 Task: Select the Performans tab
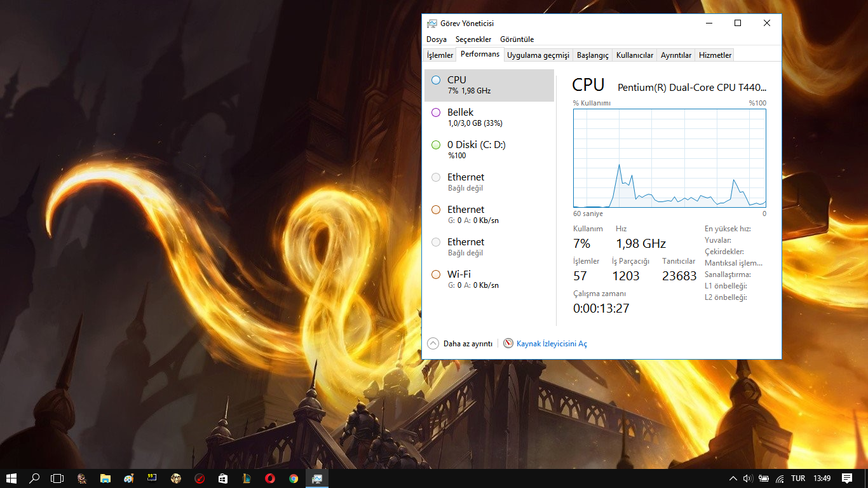(480, 54)
